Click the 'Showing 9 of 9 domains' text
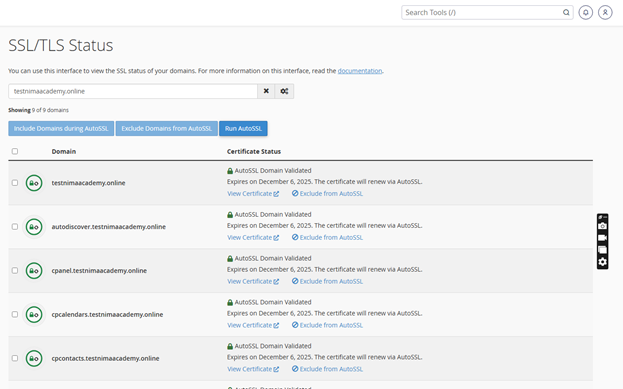The width and height of the screenshot is (623, 389). 39,110
